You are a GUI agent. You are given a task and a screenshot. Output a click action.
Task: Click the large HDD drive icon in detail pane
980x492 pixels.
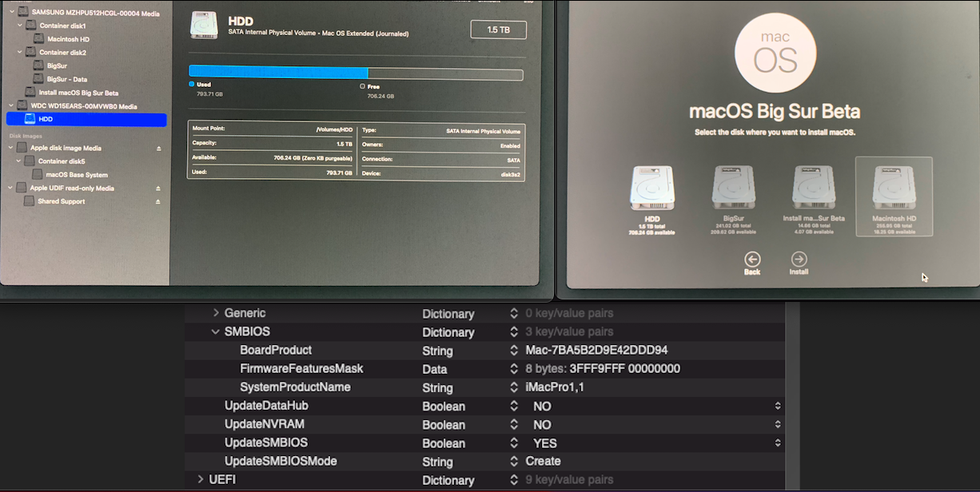(x=204, y=26)
